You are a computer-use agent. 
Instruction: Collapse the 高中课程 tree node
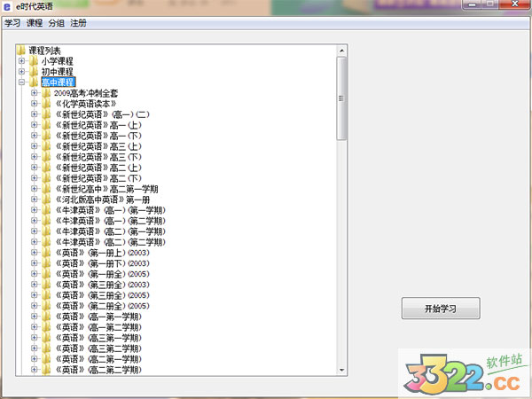pyautogui.click(x=21, y=82)
